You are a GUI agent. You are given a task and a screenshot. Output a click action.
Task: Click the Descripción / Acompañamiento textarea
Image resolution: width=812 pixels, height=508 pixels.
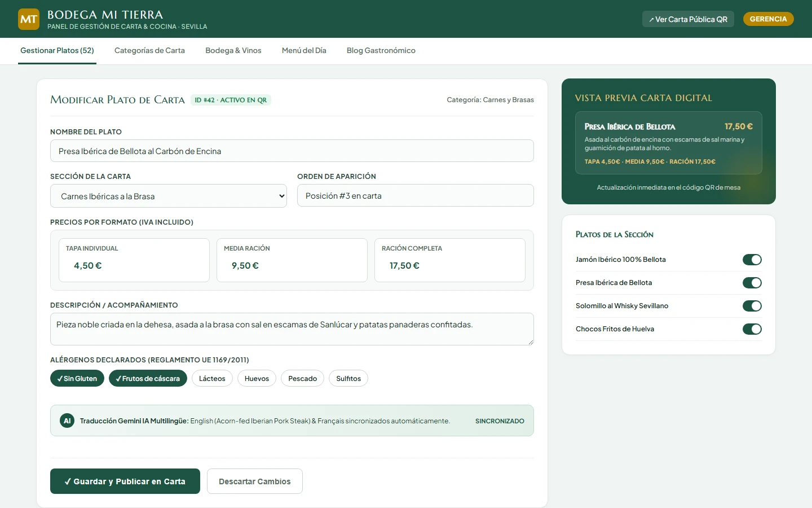(292, 329)
